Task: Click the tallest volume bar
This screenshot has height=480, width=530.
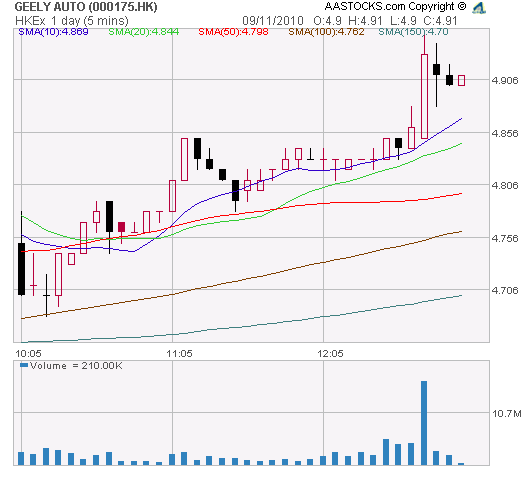Action: (x=424, y=423)
